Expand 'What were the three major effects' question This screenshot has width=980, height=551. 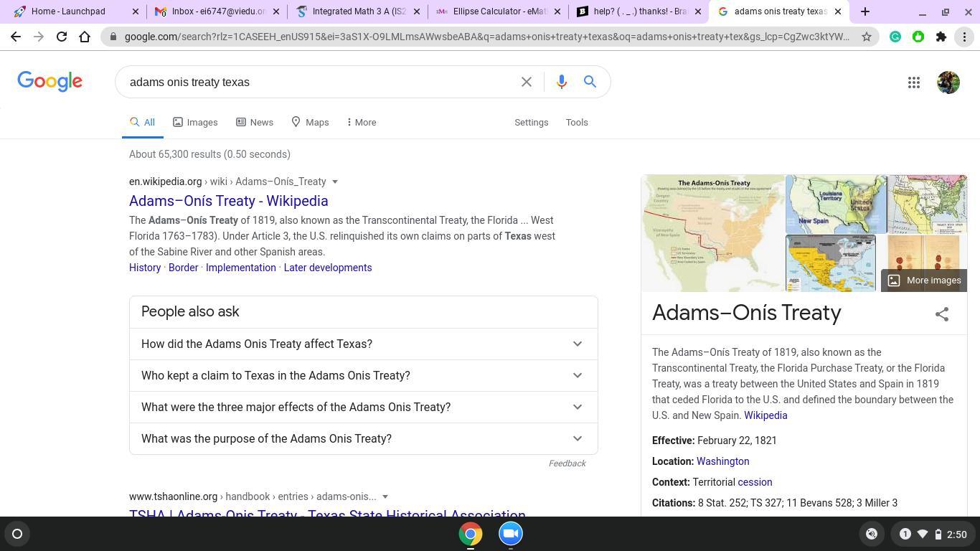364,407
